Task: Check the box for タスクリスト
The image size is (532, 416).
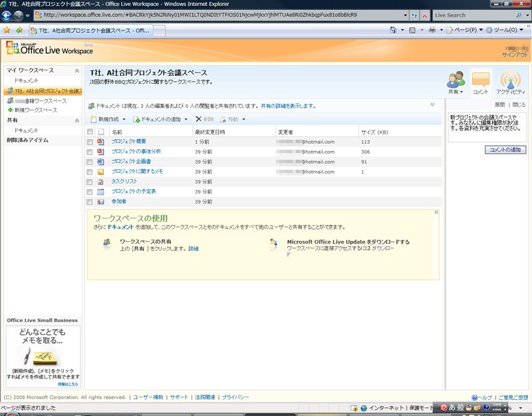Action: coord(90,182)
